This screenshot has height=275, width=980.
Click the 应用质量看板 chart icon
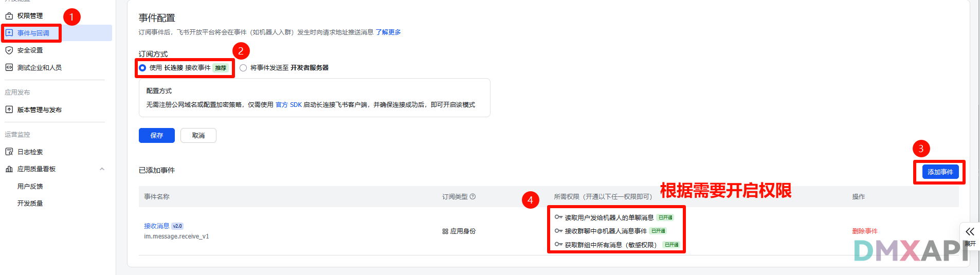[x=9, y=169]
